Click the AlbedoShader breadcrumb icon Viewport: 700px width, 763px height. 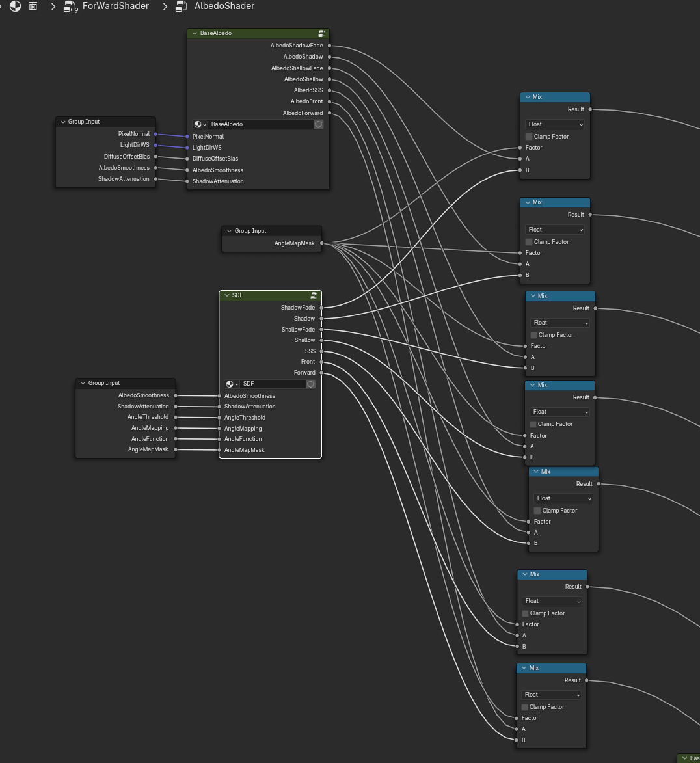[x=181, y=7]
